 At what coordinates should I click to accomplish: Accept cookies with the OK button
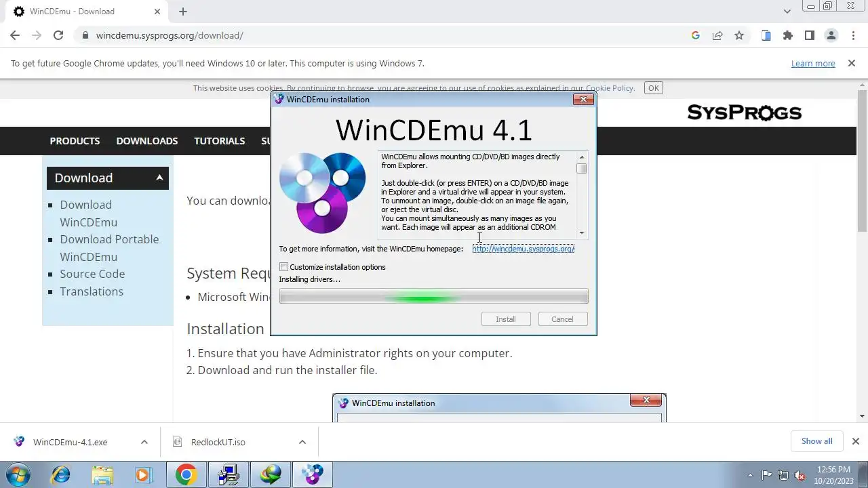pos(654,88)
